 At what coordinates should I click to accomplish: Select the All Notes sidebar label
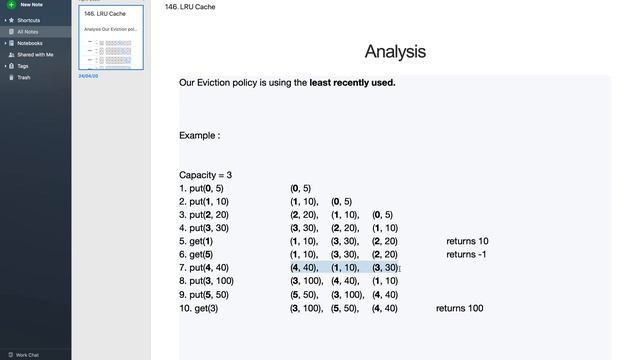(x=28, y=32)
